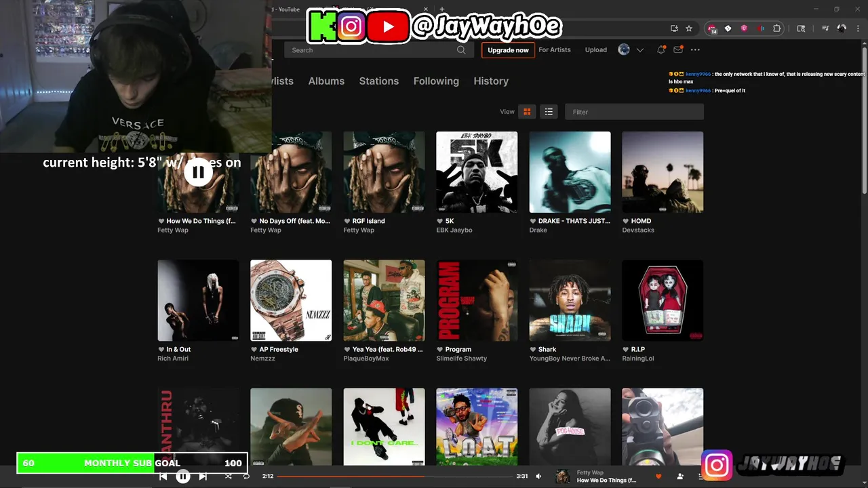
Task: Open the HOMD cover art
Action: pos(663,172)
